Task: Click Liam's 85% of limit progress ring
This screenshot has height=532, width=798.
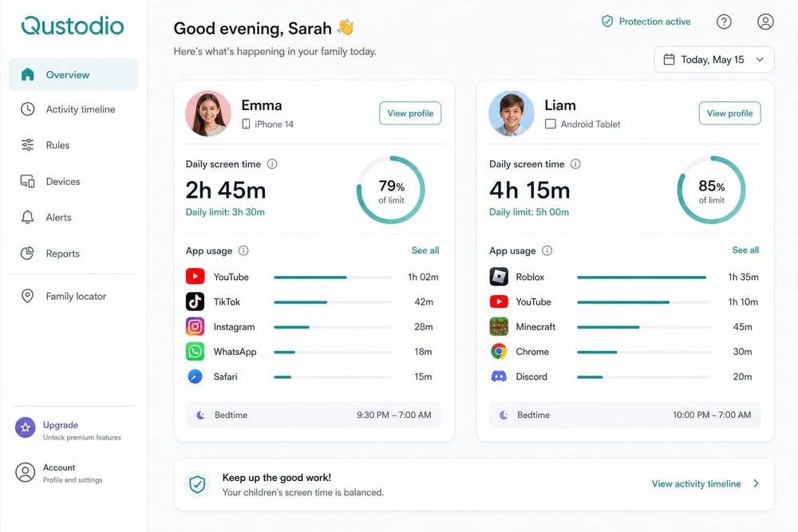Action: click(x=712, y=190)
